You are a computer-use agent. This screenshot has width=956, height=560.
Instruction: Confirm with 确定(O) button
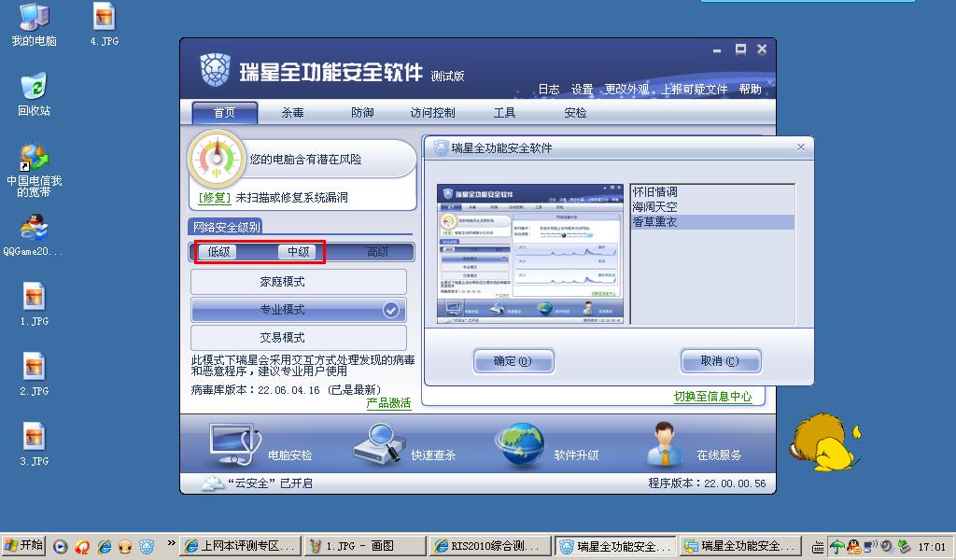click(513, 361)
